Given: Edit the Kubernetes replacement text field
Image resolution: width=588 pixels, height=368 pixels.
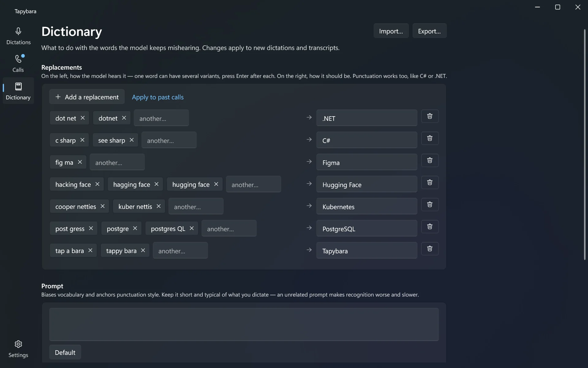Looking at the screenshot, I should tap(367, 206).
